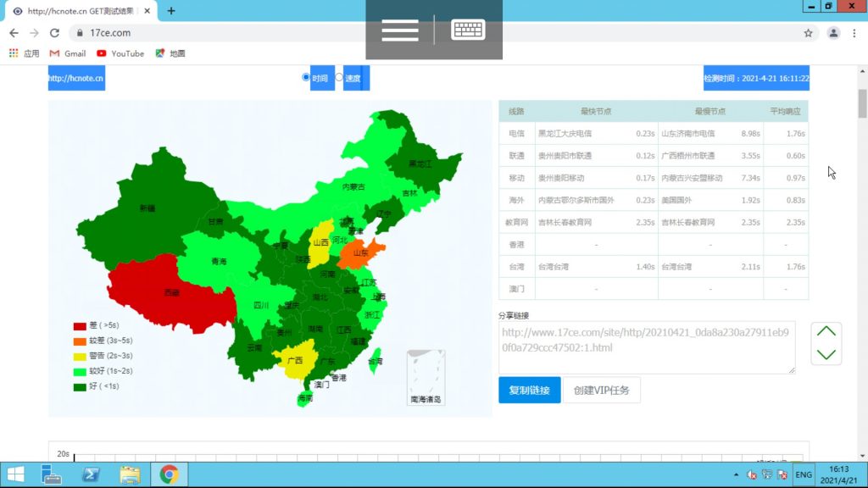Select the 速度 radio button
This screenshot has width=868, height=488.
[x=341, y=76]
